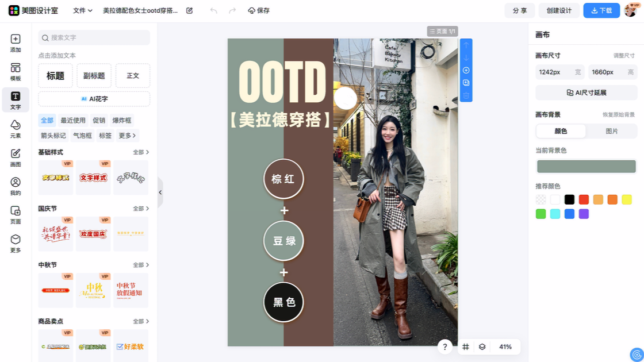Viewport: 644px width, 362px height.
Task: Expand 全部 for 基础样式 section
Action: pyautogui.click(x=141, y=152)
